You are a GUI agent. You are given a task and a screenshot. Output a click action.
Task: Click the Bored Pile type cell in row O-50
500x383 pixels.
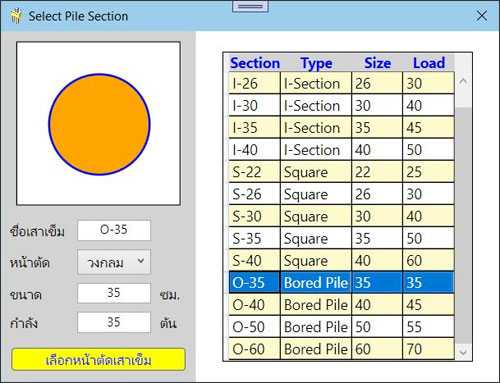316,327
